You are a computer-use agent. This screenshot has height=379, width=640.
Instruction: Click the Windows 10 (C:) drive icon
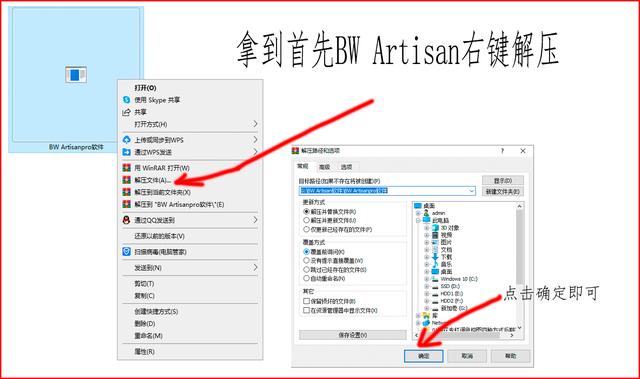[435, 279]
